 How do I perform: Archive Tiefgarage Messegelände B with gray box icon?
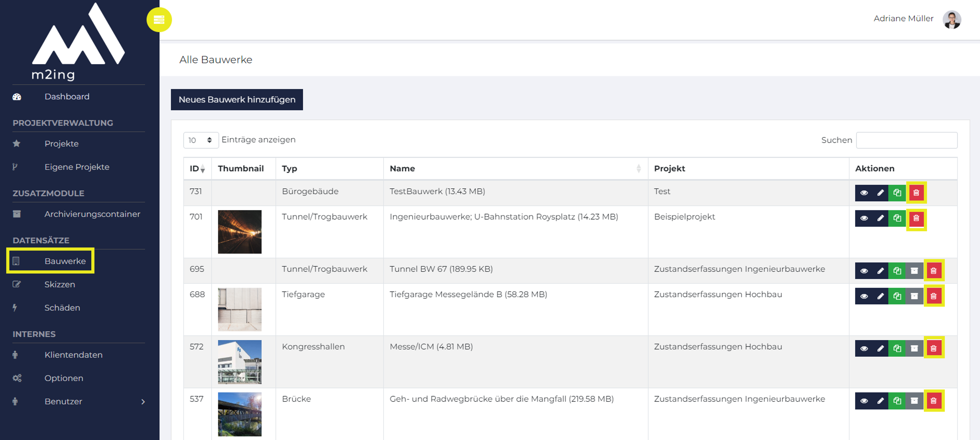pos(914,296)
